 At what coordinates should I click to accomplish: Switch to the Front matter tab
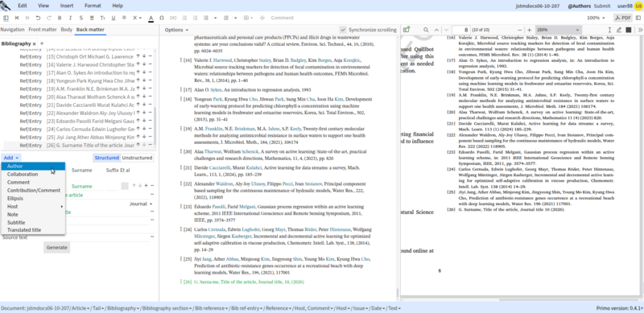(43, 30)
